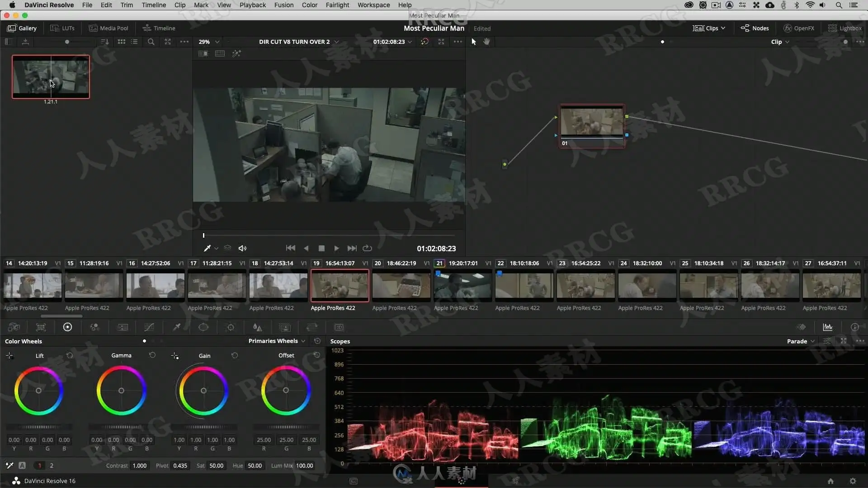
Task: Toggle loop playback
Action: click(367, 249)
